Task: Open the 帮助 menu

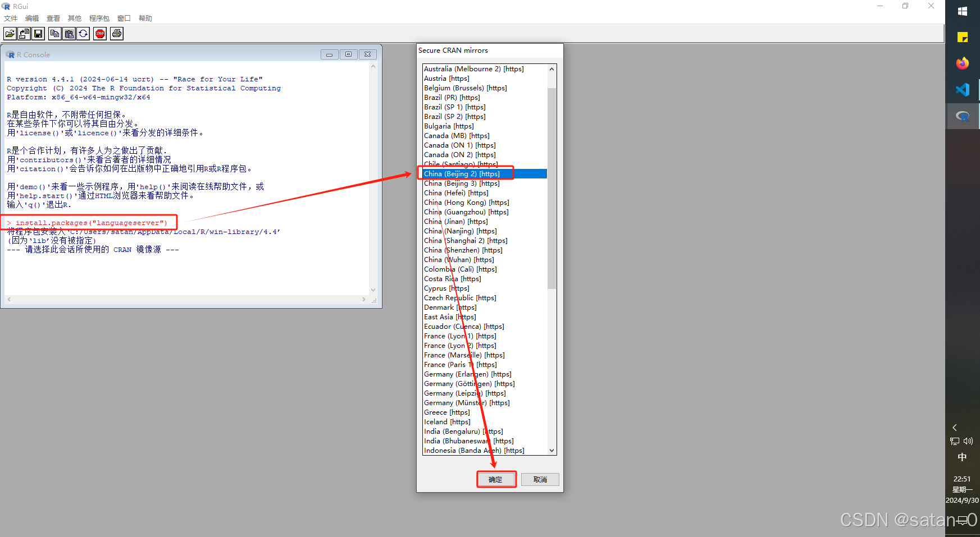Action: pyautogui.click(x=145, y=19)
